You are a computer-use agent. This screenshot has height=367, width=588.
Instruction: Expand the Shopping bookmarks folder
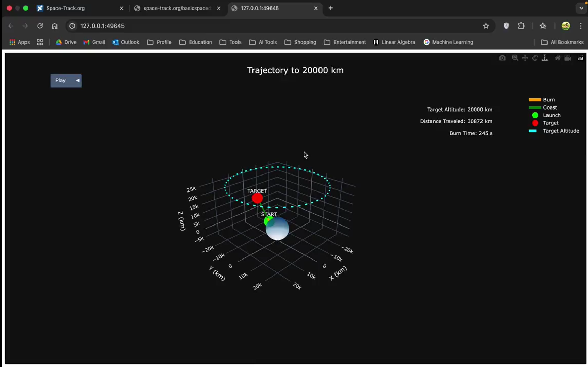tap(300, 42)
